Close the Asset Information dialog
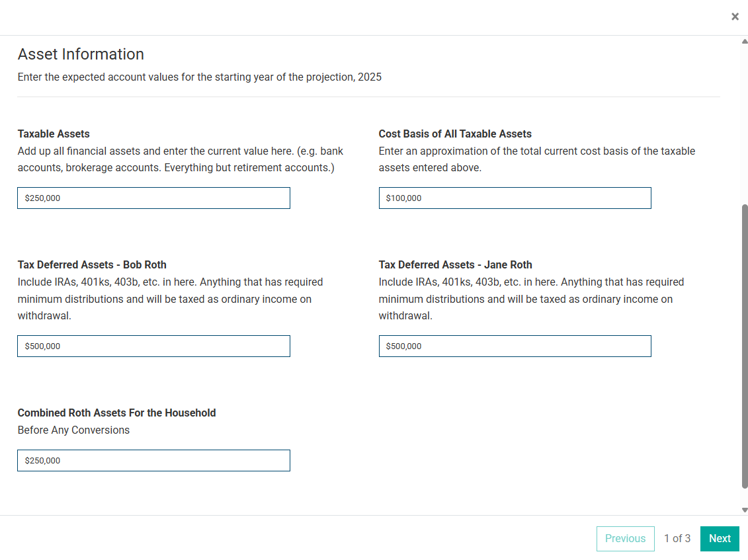The width and height of the screenshot is (748, 560). (735, 17)
